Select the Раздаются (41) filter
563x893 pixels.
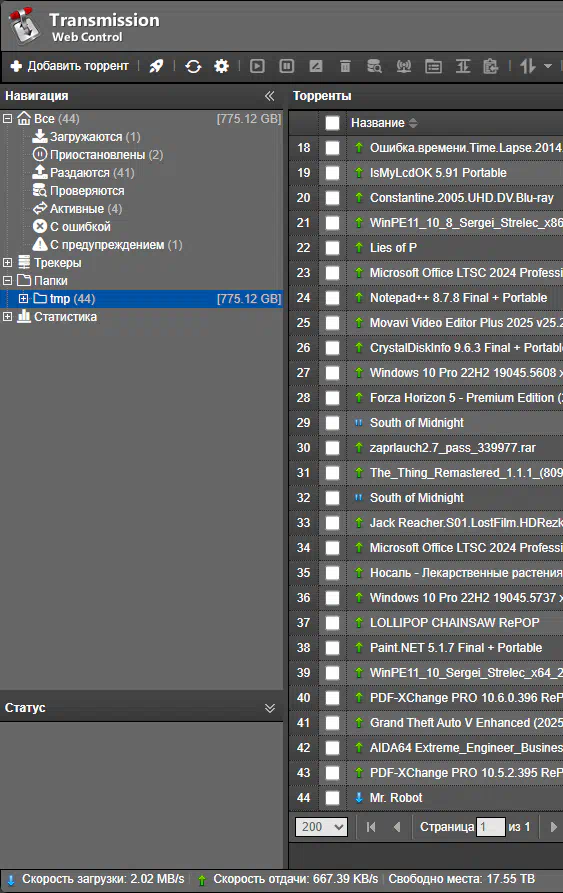pyautogui.click(x=92, y=173)
